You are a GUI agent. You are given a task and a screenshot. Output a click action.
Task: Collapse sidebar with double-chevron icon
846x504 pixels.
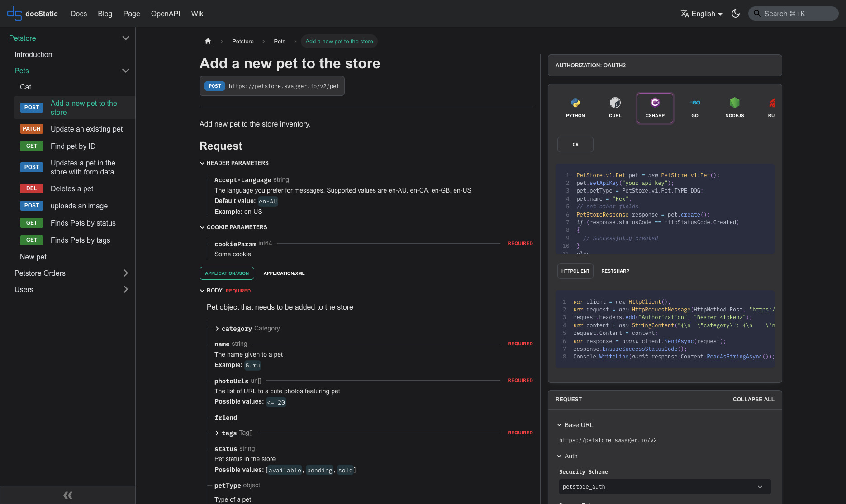(x=68, y=495)
